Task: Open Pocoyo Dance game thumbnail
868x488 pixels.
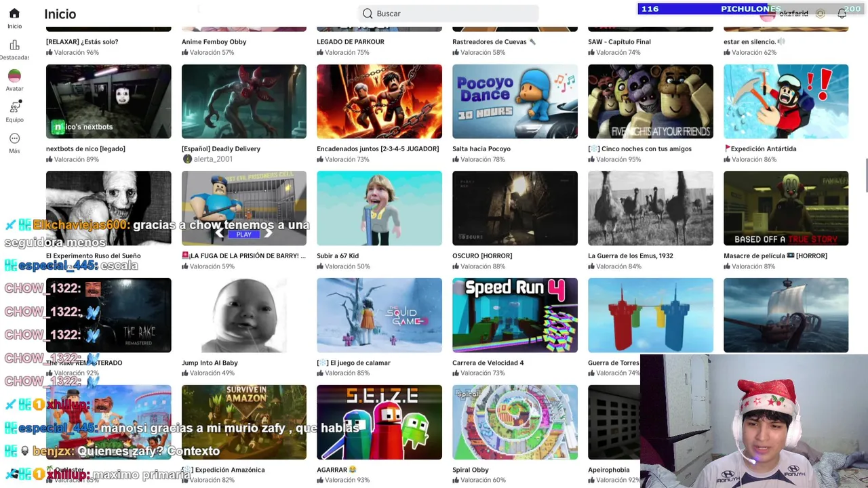Action: point(515,102)
